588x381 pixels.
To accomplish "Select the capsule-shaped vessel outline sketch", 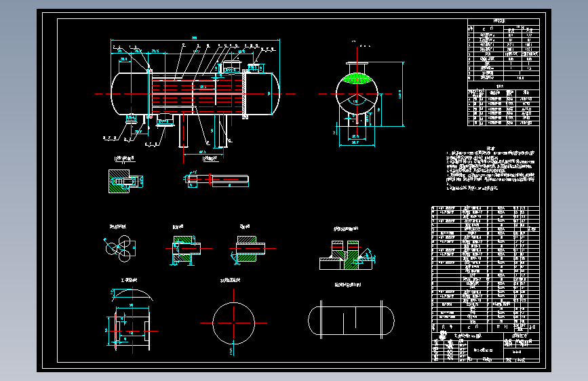I will point(351,320).
